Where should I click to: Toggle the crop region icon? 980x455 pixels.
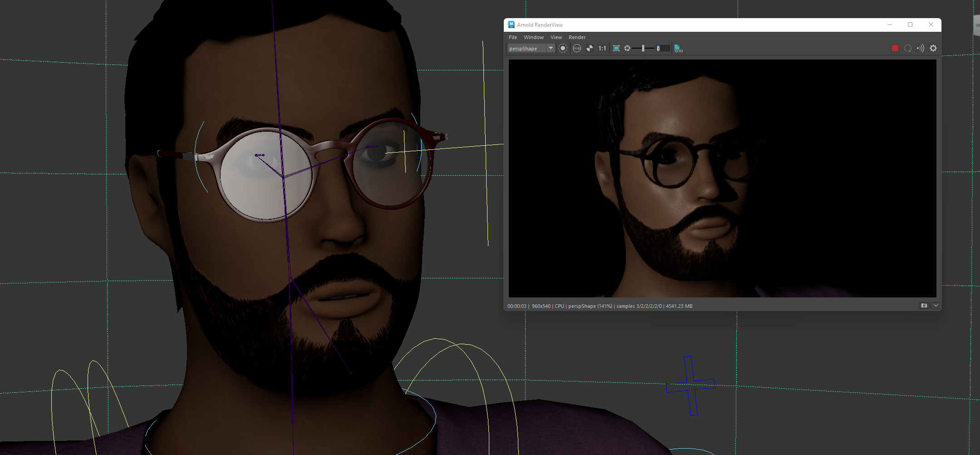(x=616, y=48)
